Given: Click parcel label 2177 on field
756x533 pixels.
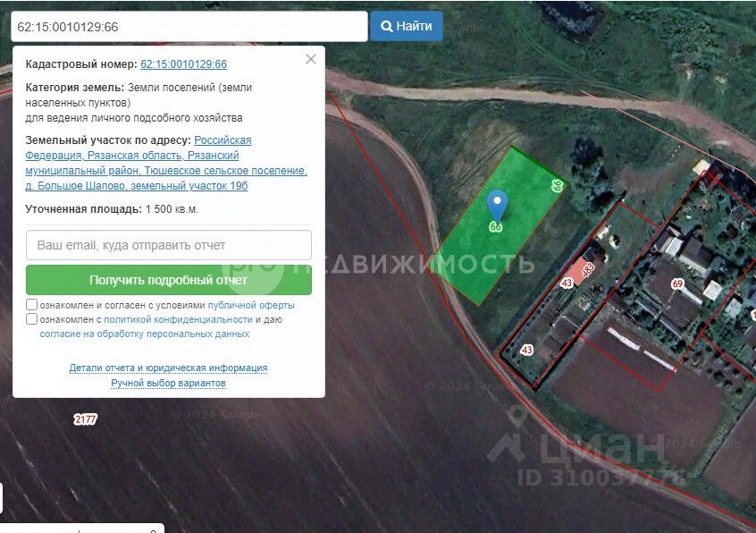Looking at the screenshot, I should point(85,419).
